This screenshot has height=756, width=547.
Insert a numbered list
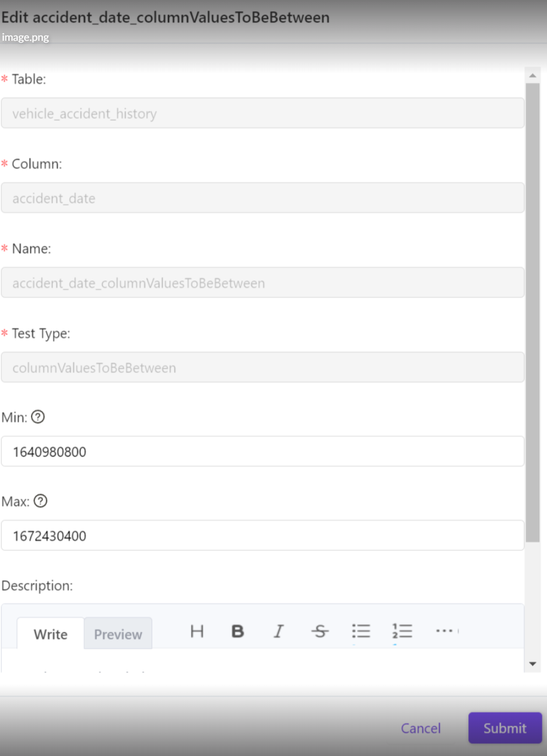click(402, 631)
